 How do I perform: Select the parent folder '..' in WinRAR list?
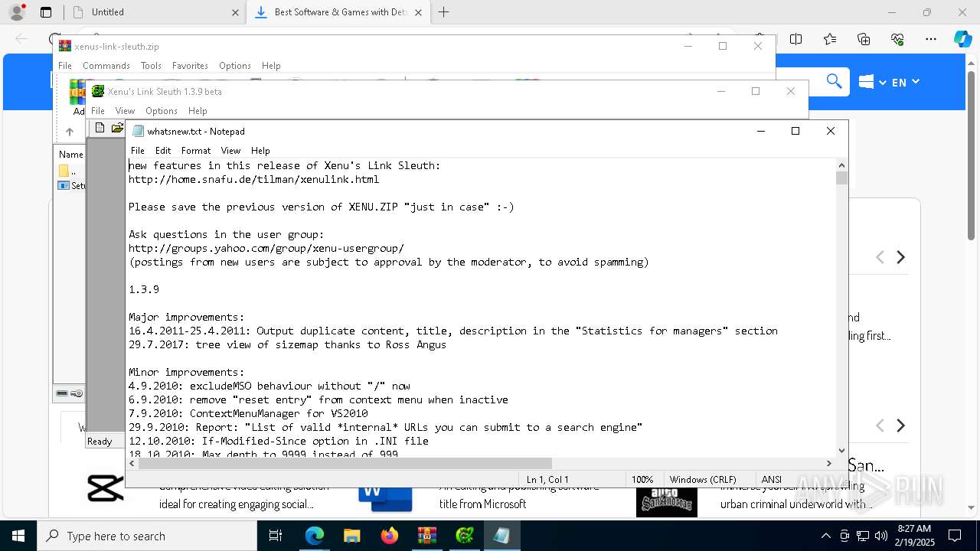click(x=68, y=171)
